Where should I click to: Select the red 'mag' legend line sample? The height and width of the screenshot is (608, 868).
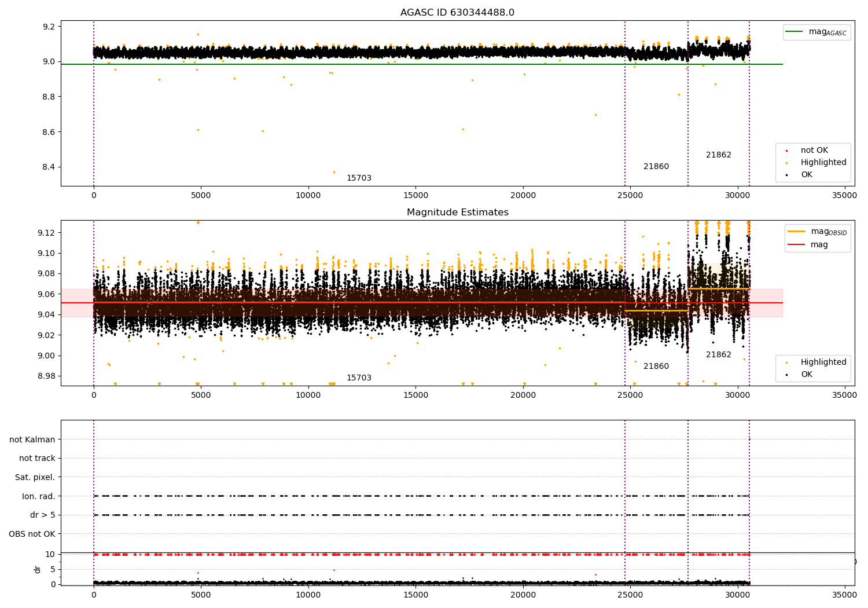coord(797,245)
